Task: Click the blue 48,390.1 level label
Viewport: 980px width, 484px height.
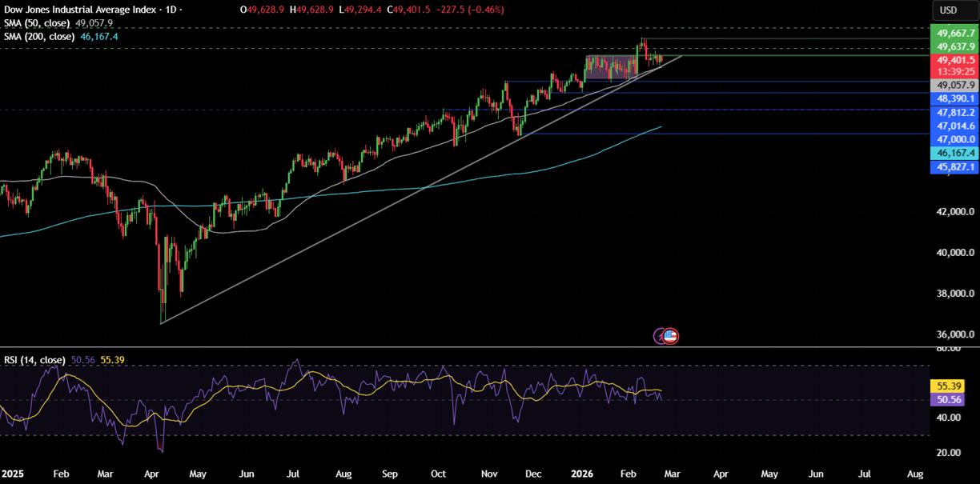Action: [954, 98]
